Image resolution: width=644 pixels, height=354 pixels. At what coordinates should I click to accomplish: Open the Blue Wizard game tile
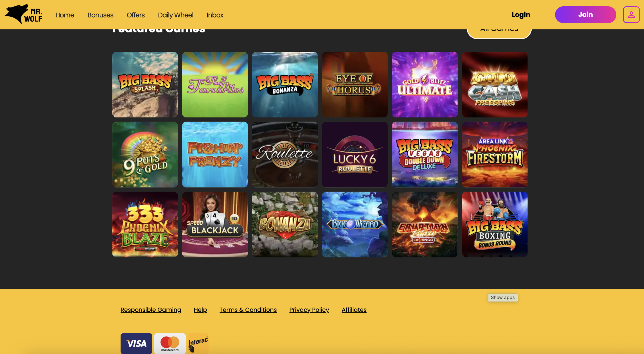[x=355, y=224]
